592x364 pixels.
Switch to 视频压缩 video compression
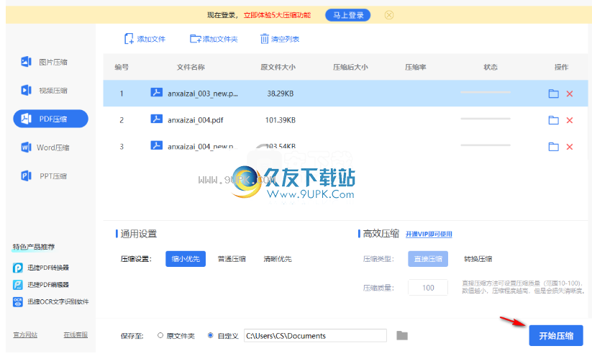[45, 90]
